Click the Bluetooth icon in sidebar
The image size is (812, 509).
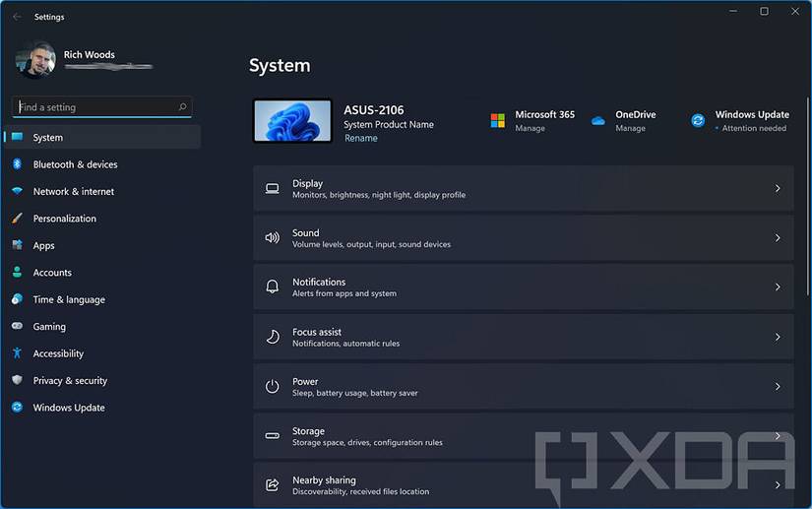[17, 164]
